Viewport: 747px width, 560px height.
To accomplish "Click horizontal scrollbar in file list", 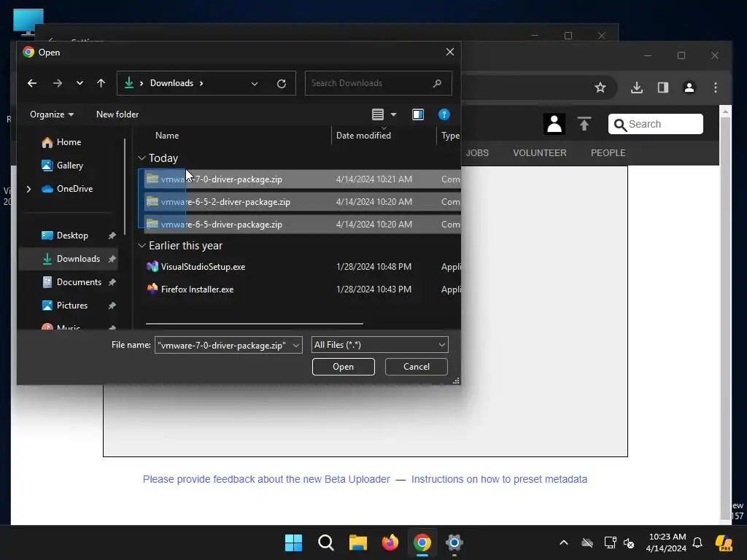I will pos(255,324).
